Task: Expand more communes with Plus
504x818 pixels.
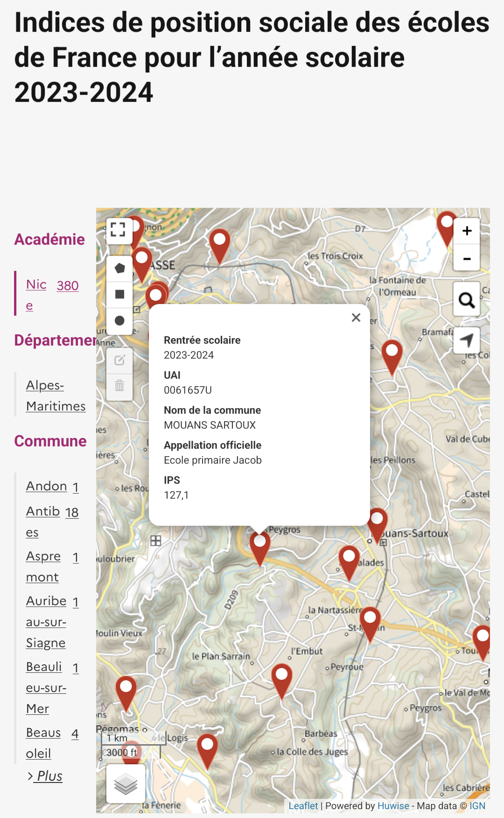Action: [45, 776]
